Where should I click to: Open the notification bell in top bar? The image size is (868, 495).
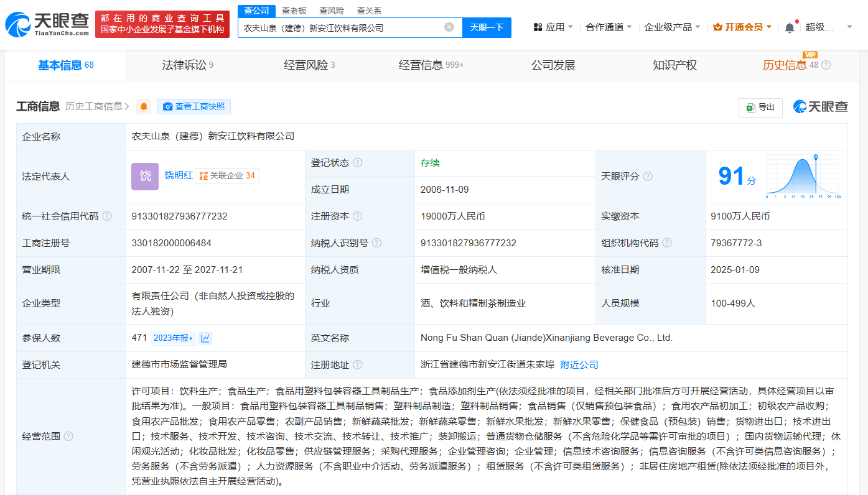[x=790, y=27]
